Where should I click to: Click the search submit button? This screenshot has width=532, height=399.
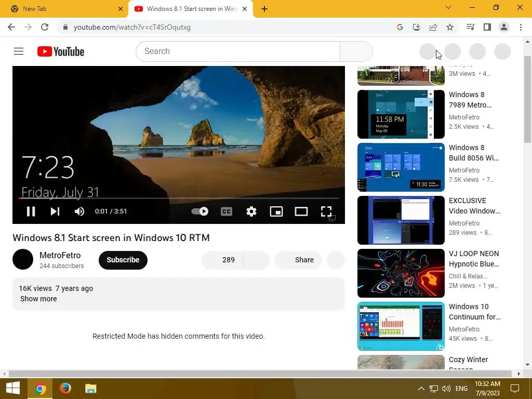click(x=356, y=51)
